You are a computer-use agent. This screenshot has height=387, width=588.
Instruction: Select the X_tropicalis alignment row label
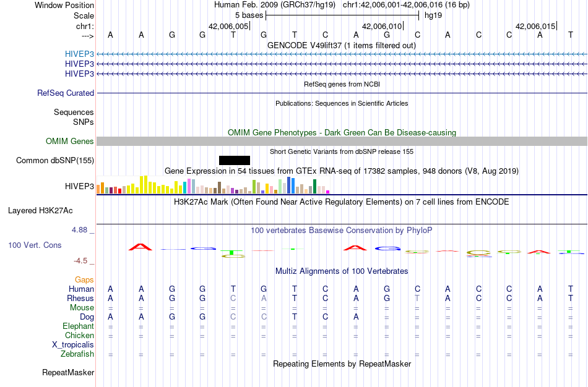click(x=73, y=345)
